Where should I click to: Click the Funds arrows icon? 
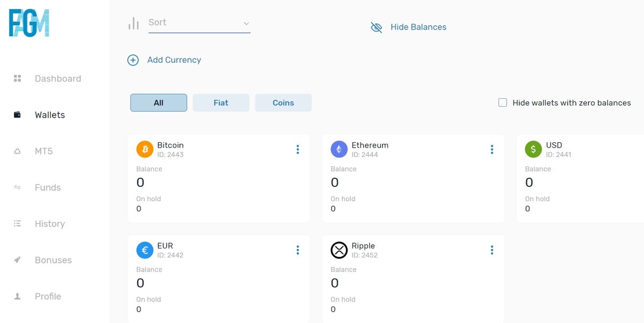tap(17, 187)
